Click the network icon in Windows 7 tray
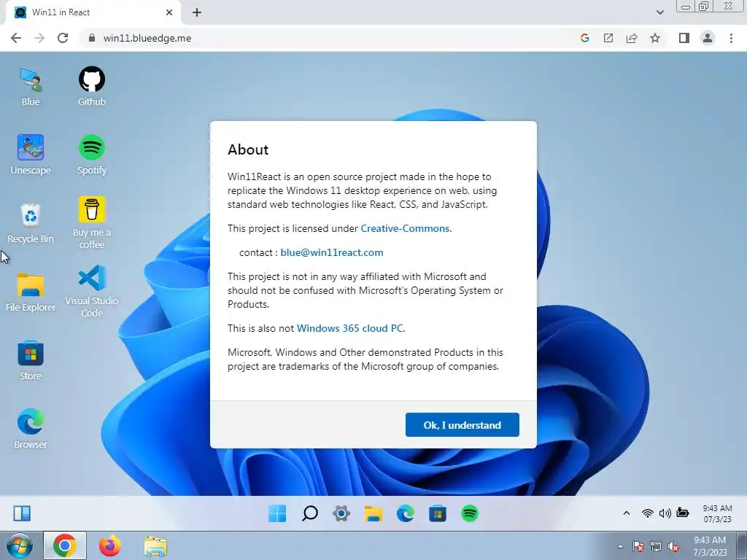The width and height of the screenshot is (747, 560). 656,547
